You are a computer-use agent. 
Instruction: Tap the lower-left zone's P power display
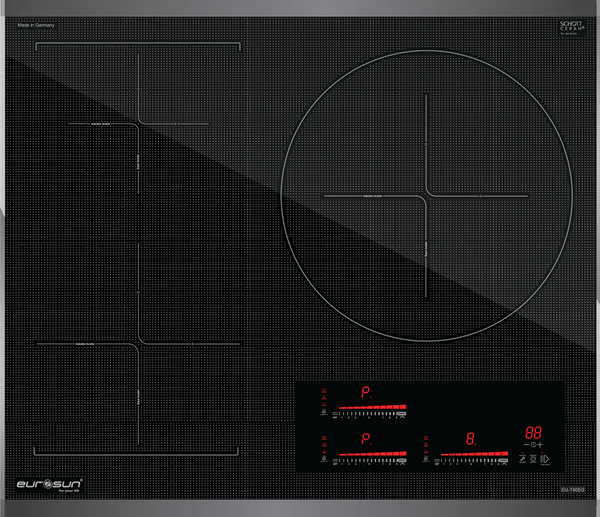[366, 439]
